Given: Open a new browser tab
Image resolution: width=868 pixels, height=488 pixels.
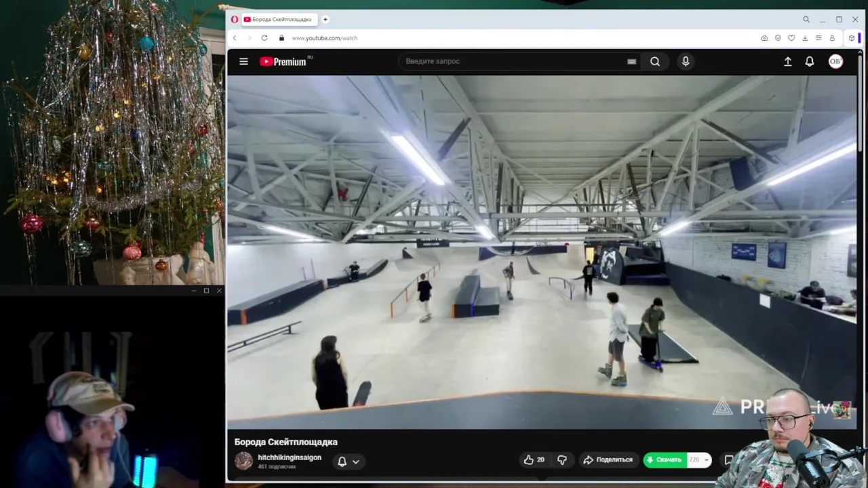Looking at the screenshot, I should (325, 20).
